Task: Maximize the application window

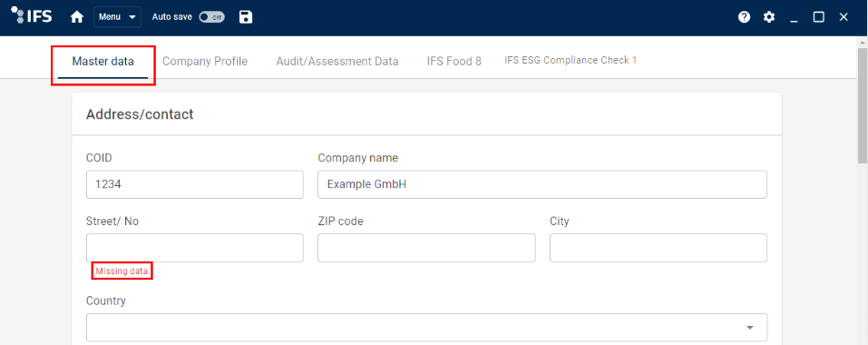Action: [x=818, y=17]
